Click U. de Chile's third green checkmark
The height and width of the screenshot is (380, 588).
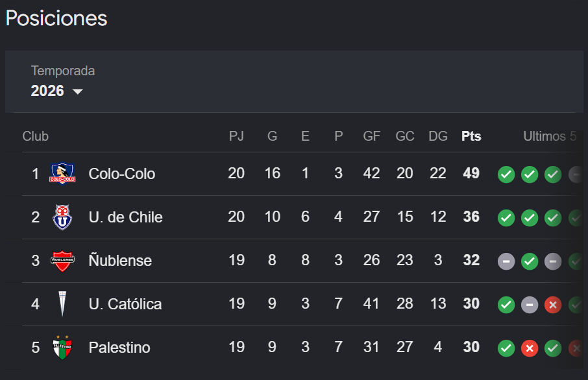point(553,218)
